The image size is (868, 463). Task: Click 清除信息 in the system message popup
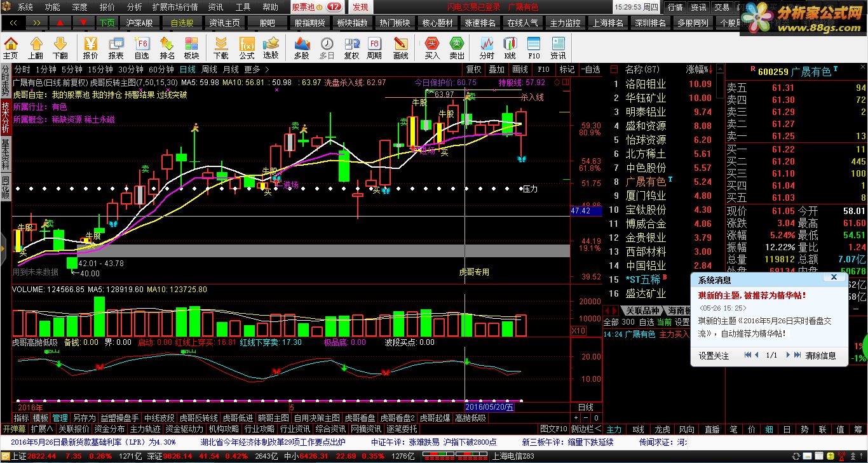(820, 356)
